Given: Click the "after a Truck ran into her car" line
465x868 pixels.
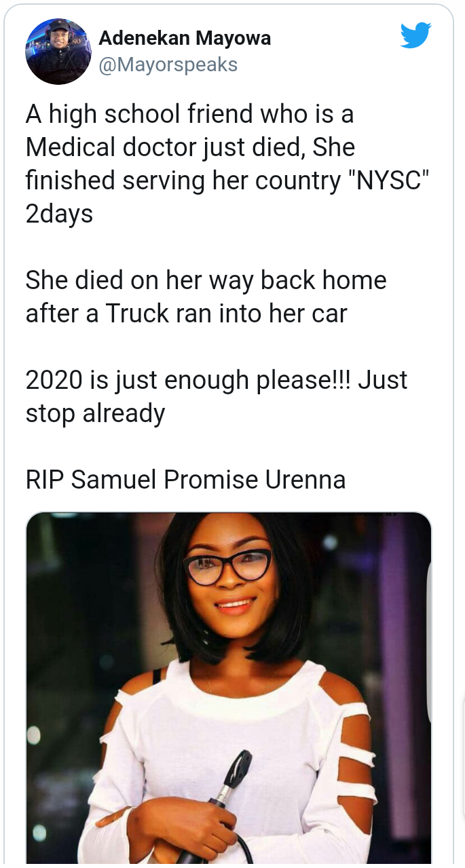Looking at the screenshot, I should [187, 314].
